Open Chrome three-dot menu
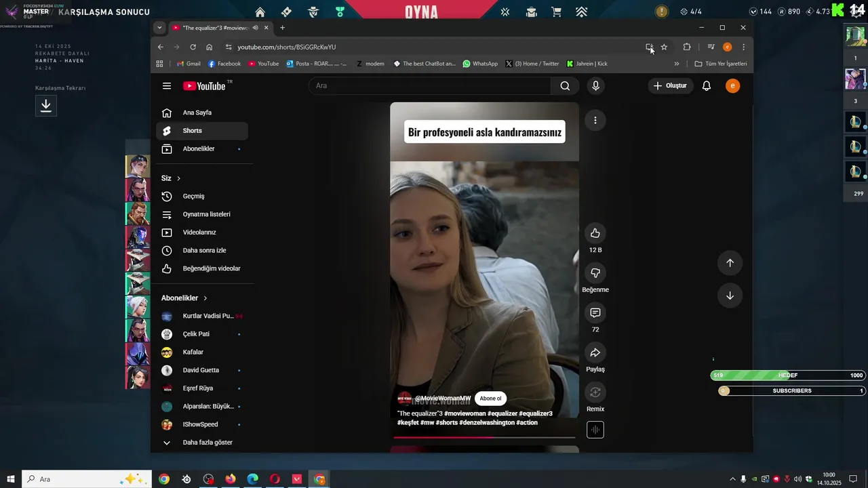This screenshot has height=488, width=868. click(x=744, y=47)
